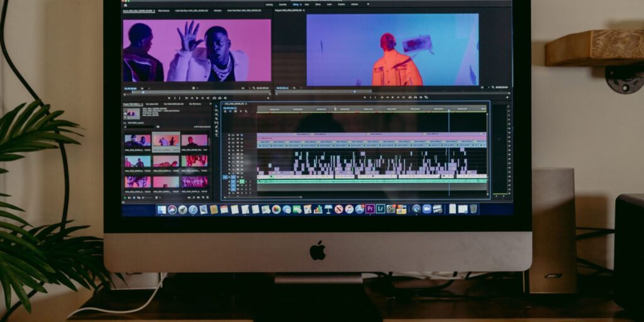
Task: Click Extract button in Program monitor
Action: click(x=415, y=97)
